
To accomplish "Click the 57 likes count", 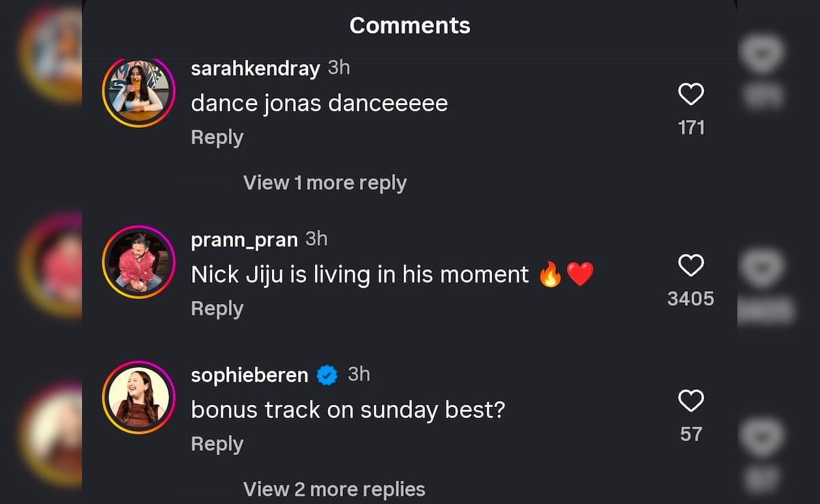I will pyautogui.click(x=691, y=434).
